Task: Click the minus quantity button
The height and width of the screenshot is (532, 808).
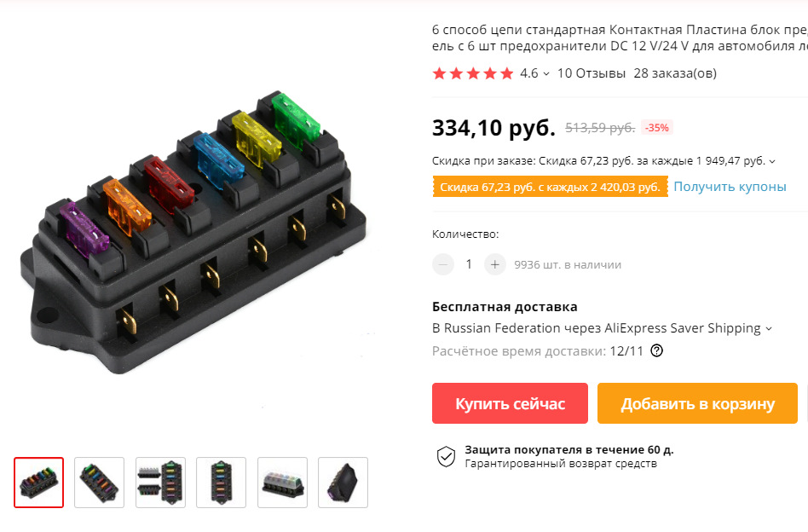Action: click(x=442, y=264)
